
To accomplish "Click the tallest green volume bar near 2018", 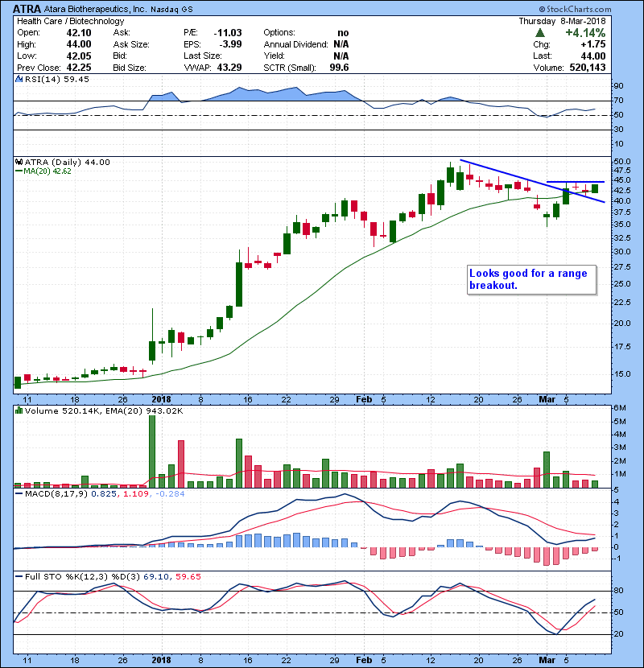I will (x=152, y=452).
